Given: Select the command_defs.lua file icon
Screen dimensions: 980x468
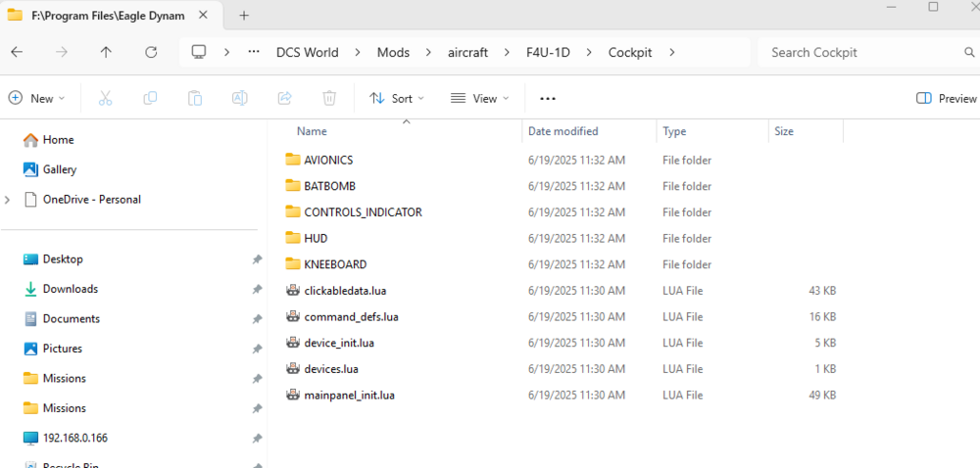Looking at the screenshot, I should [x=292, y=317].
